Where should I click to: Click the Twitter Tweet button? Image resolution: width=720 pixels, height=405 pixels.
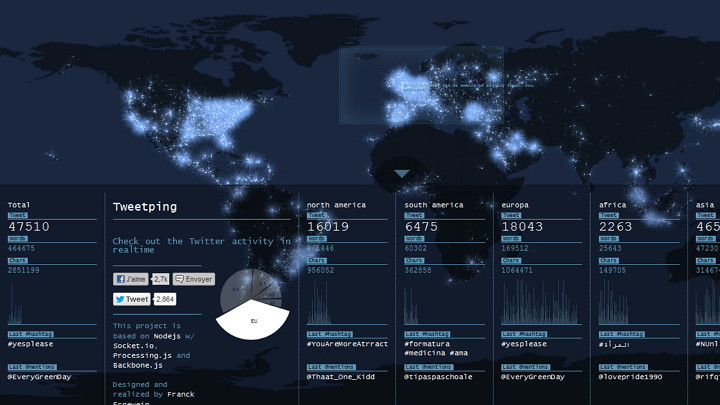[132, 299]
